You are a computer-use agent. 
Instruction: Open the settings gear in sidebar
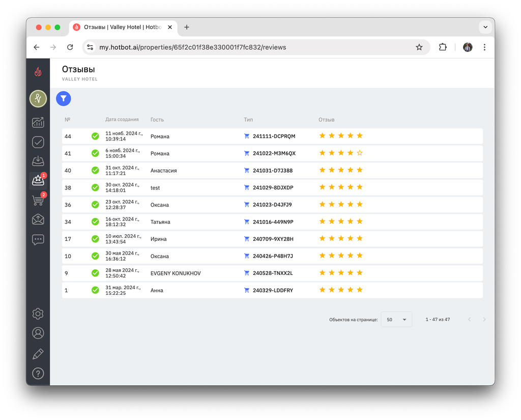pyautogui.click(x=38, y=314)
